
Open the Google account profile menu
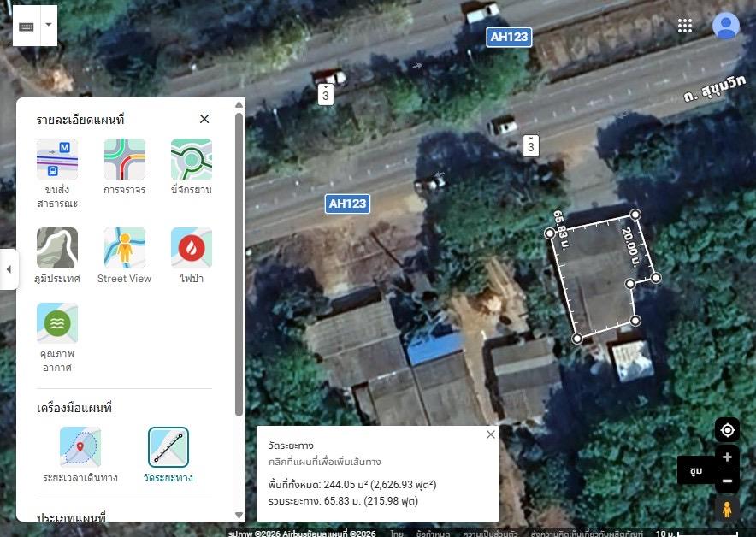click(726, 25)
